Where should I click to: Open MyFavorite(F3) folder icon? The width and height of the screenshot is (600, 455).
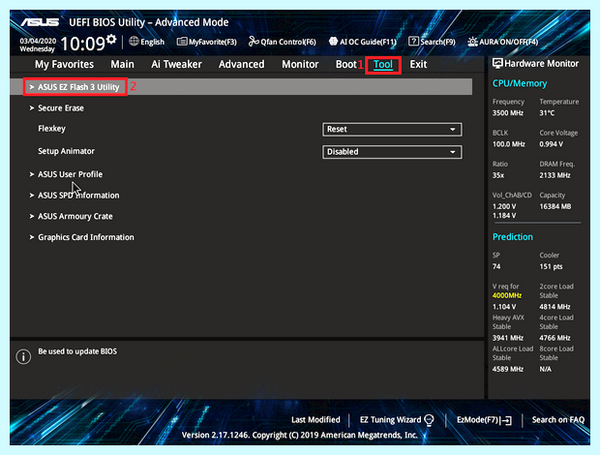click(182, 41)
